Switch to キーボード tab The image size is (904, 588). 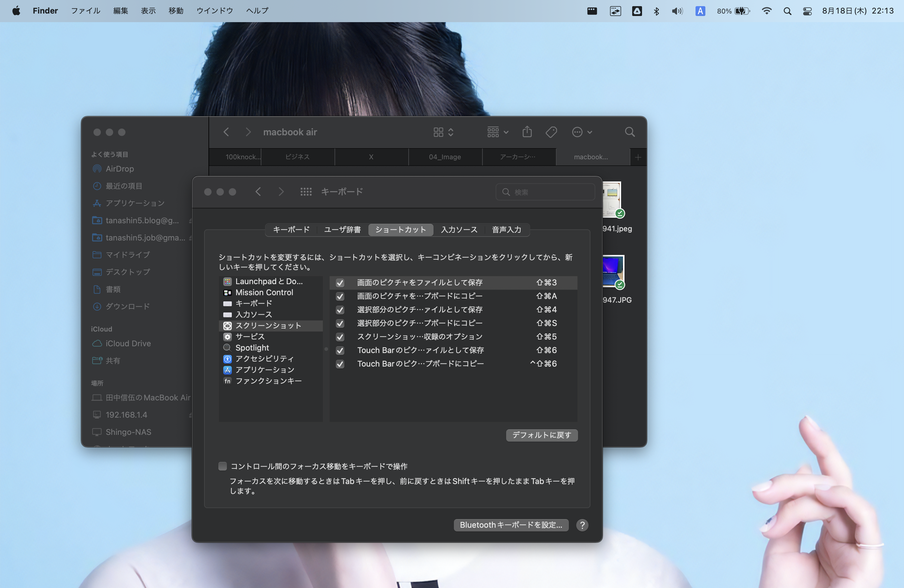click(x=291, y=230)
